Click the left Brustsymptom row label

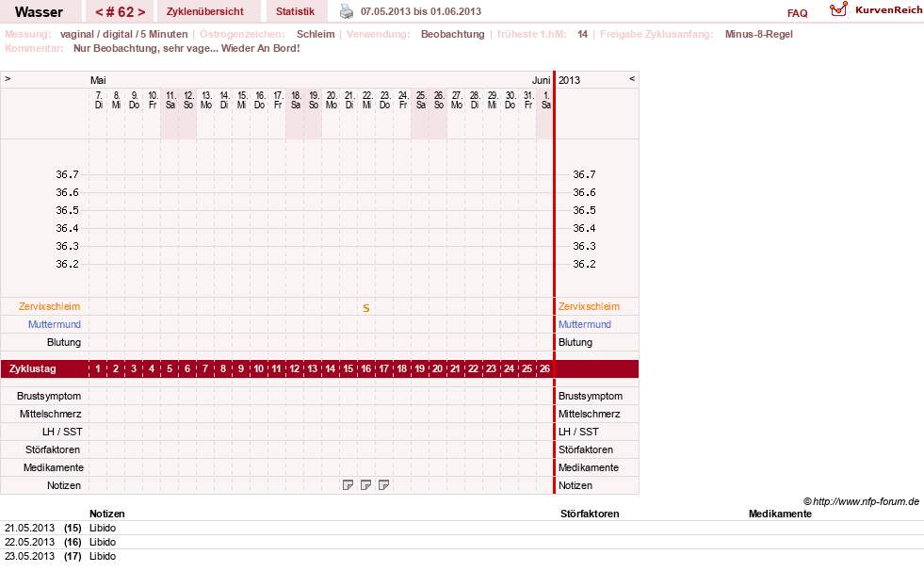pos(49,396)
